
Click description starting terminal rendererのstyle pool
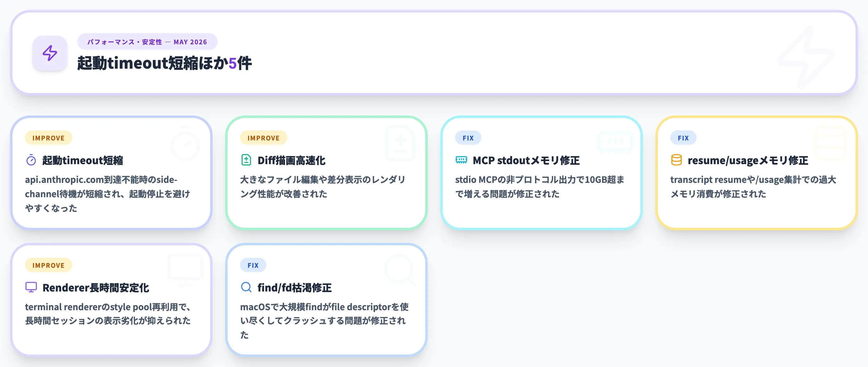tap(108, 314)
